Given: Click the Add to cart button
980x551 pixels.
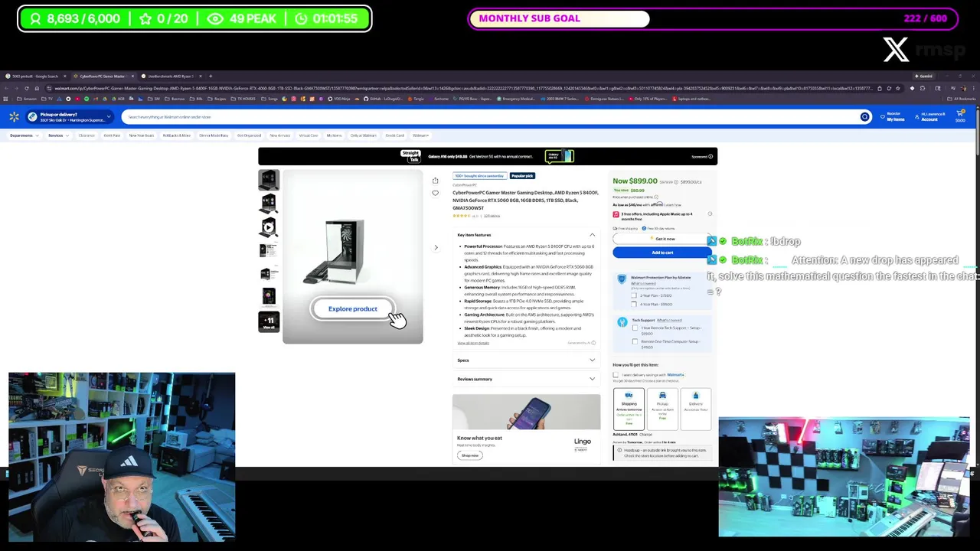Looking at the screenshot, I should [x=662, y=253].
